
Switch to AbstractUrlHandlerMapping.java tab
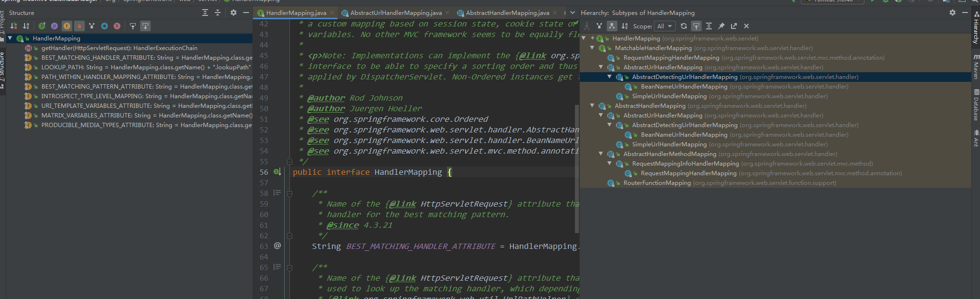(396, 13)
